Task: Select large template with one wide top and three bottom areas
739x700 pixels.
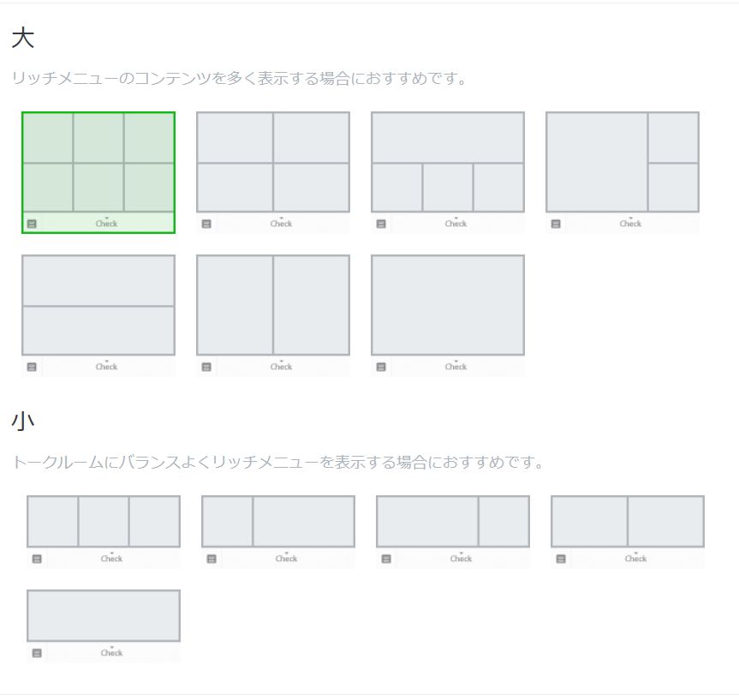Action: 448,162
